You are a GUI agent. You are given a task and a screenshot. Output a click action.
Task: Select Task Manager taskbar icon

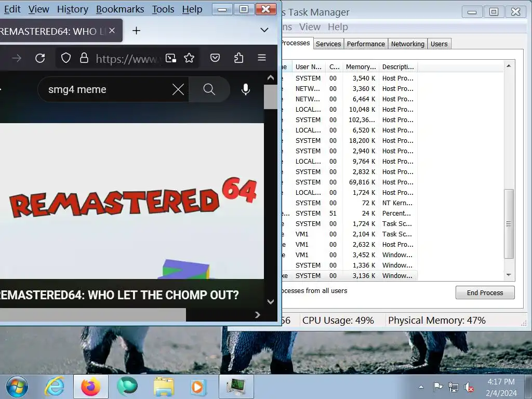click(x=236, y=387)
